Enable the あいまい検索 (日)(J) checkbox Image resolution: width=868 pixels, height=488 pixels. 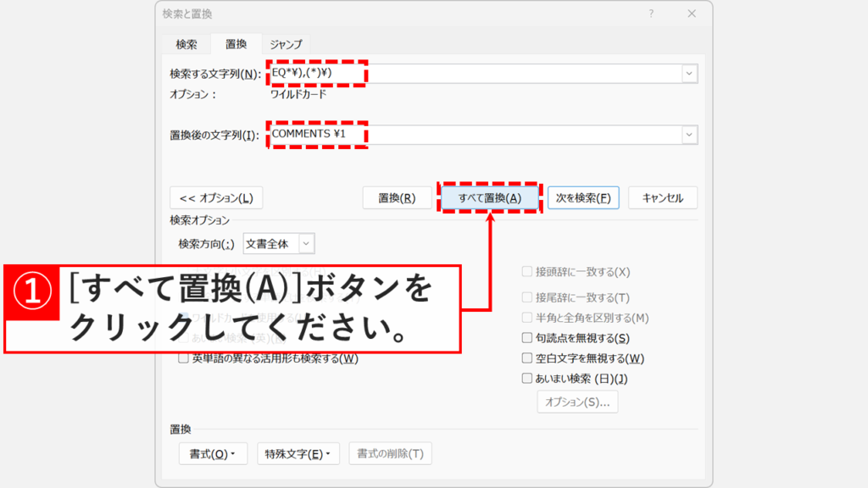525,379
